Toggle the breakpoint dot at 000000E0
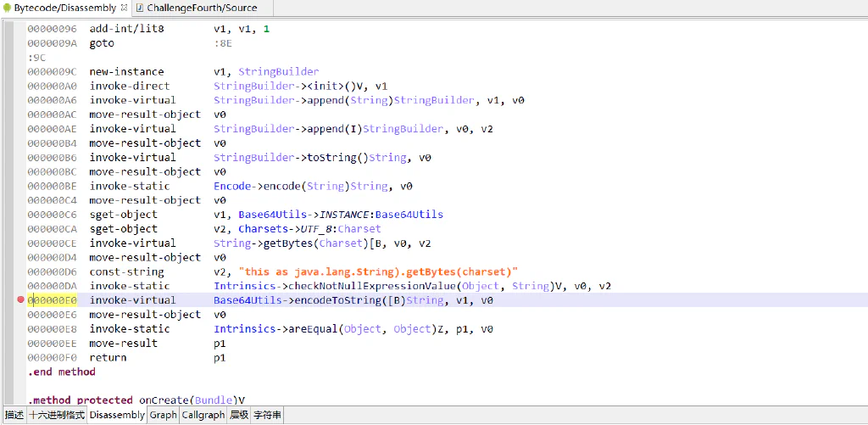868x425 pixels. tap(21, 299)
